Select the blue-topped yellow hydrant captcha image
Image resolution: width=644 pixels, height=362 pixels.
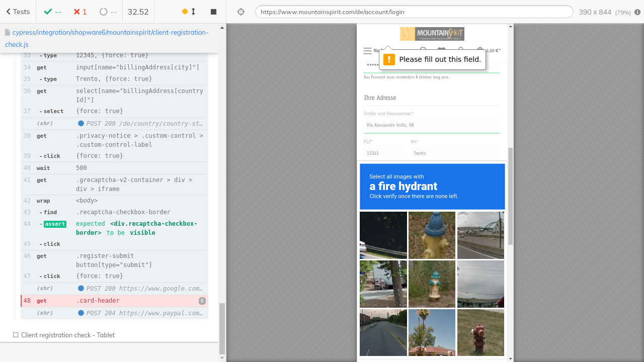432,235
